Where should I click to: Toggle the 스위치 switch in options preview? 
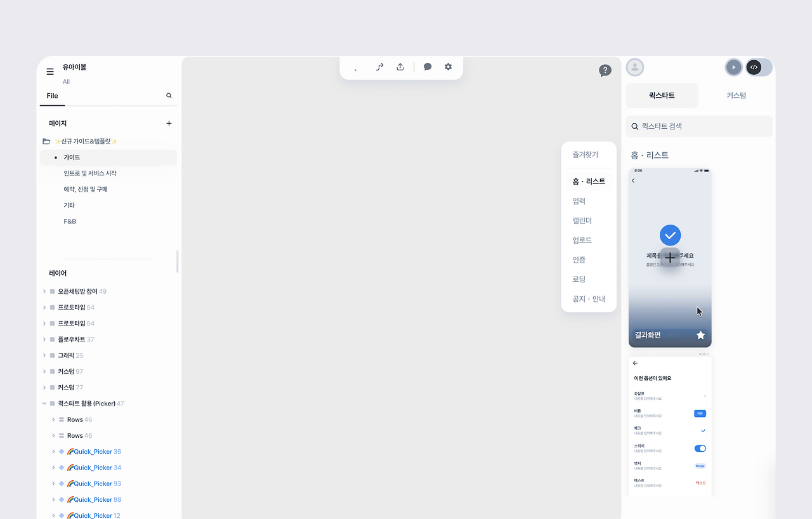700,449
